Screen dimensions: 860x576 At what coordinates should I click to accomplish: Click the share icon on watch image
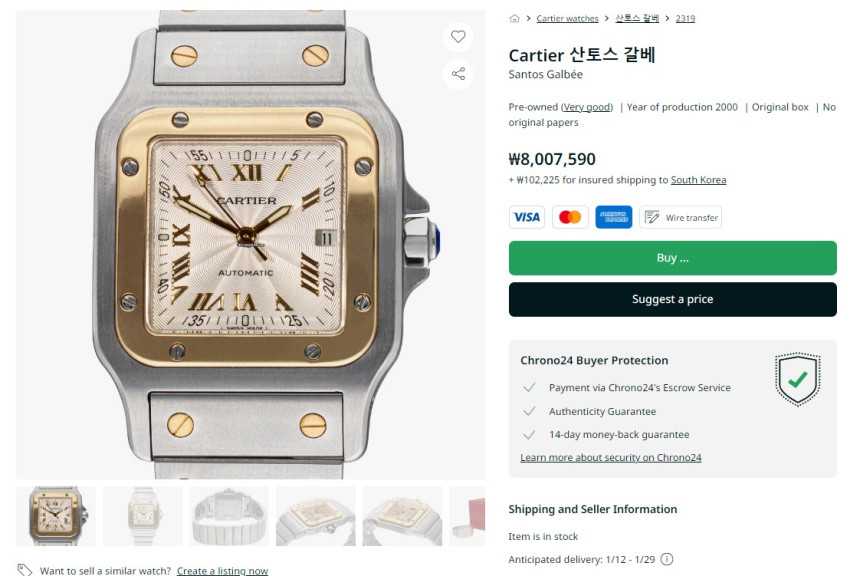coord(458,74)
